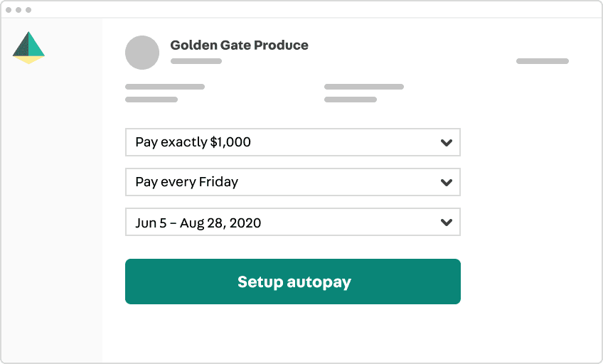This screenshot has width=603, height=364.
Task: Expand the chevron on the date range field
Action: (x=446, y=222)
